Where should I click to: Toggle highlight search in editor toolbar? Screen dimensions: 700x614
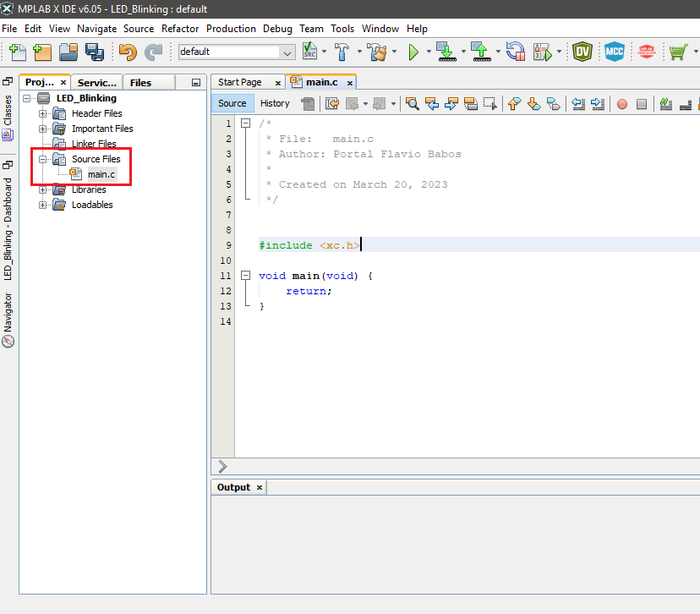[x=471, y=104]
